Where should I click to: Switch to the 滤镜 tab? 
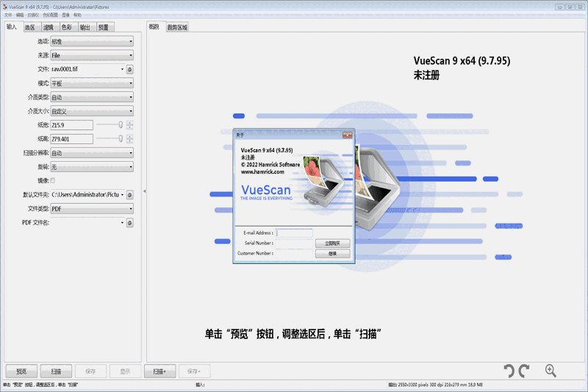49,27
